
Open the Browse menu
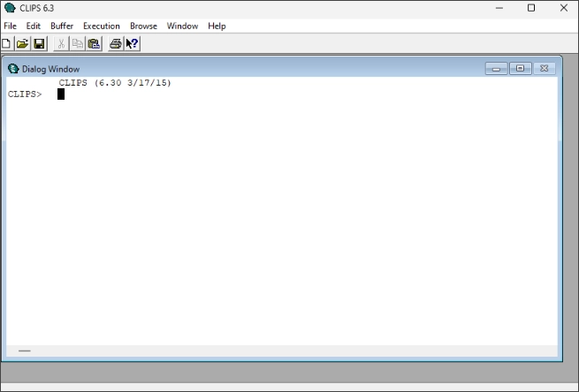[x=143, y=26]
